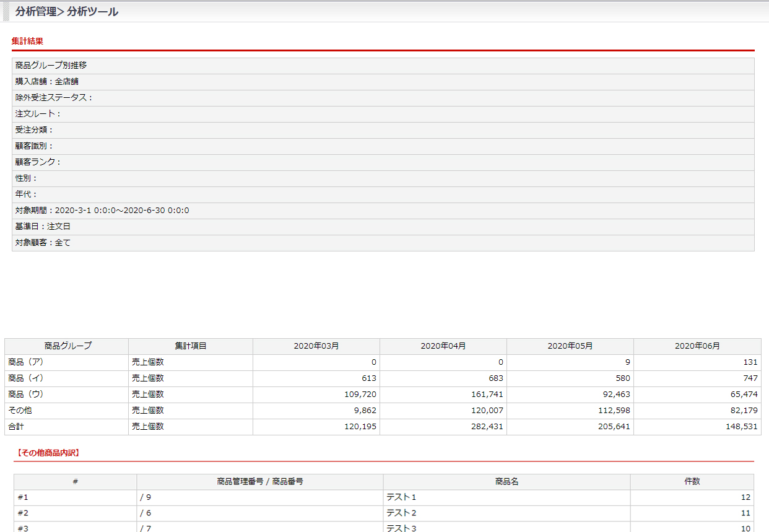Select the 2020年03月 column header
Screen dimensions: 769x532
pos(316,346)
